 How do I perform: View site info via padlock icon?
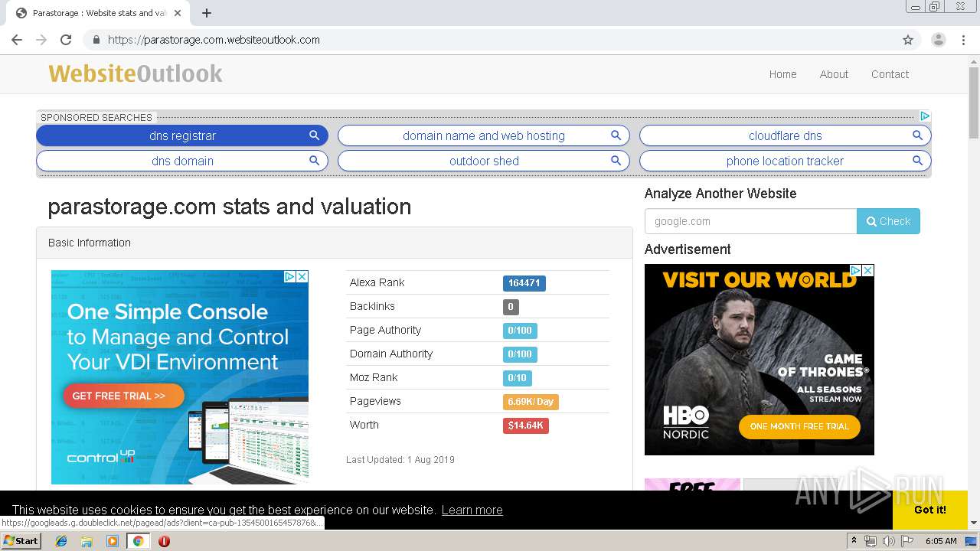coord(96,40)
